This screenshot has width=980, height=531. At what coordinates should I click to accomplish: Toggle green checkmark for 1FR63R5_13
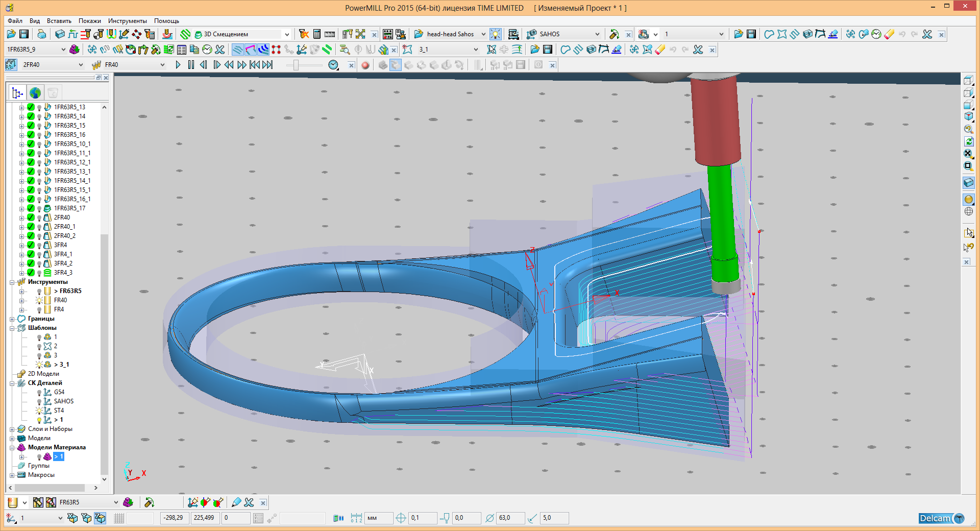click(x=31, y=107)
